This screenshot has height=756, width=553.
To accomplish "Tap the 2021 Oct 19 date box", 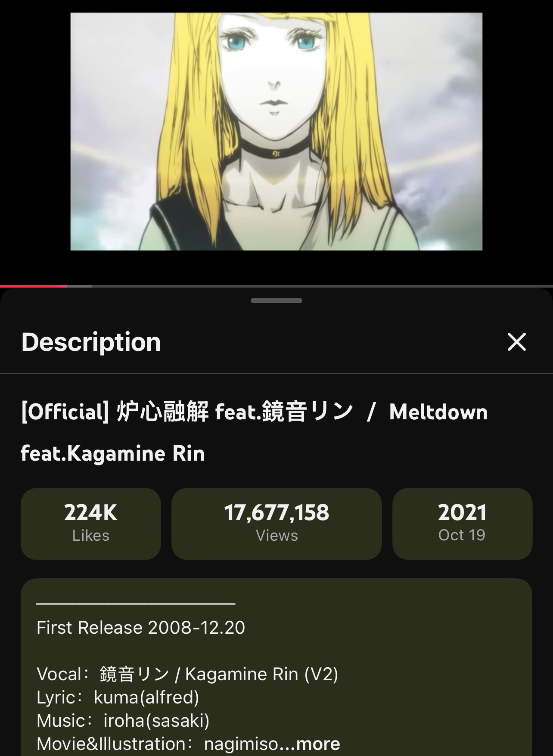I will click(462, 524).
